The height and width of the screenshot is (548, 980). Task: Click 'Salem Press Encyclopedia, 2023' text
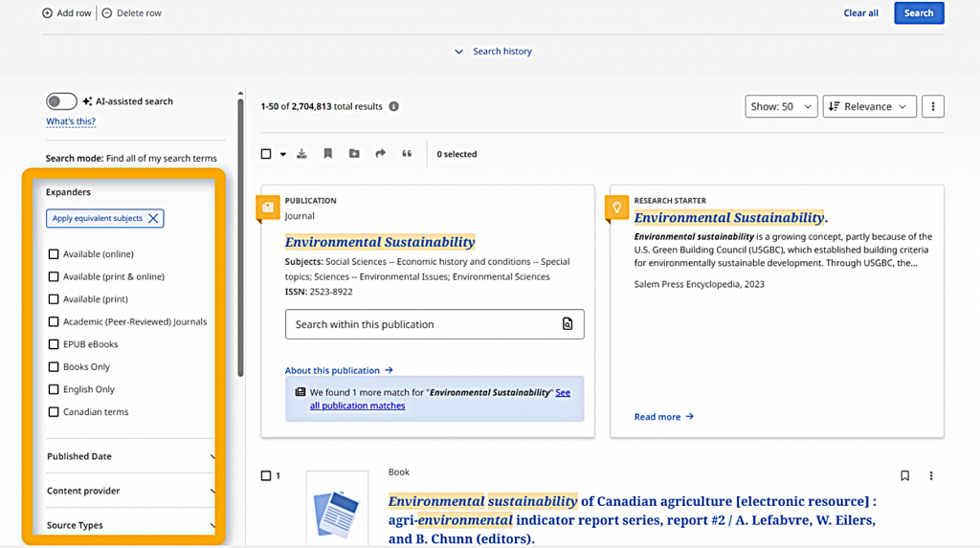(x=699, y=284)
